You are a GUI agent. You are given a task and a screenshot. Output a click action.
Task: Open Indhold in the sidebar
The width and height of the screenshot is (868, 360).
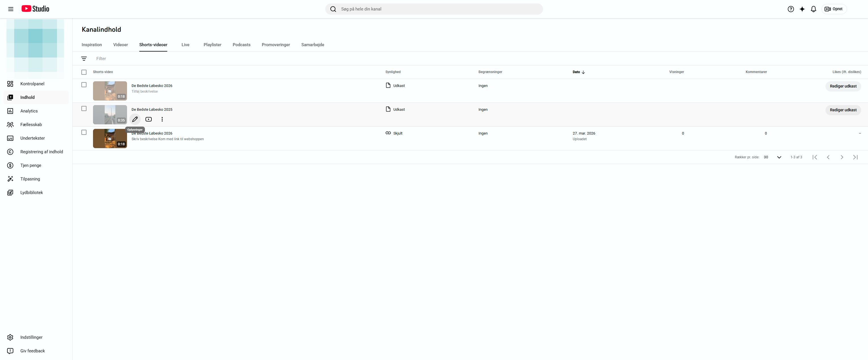pos(36,97)
